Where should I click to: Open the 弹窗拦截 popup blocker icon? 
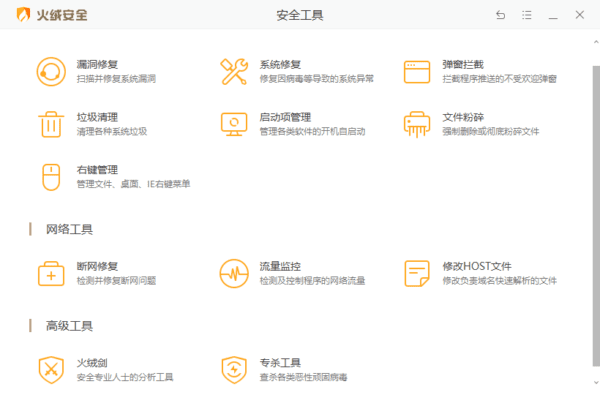[x=417, y=72]
